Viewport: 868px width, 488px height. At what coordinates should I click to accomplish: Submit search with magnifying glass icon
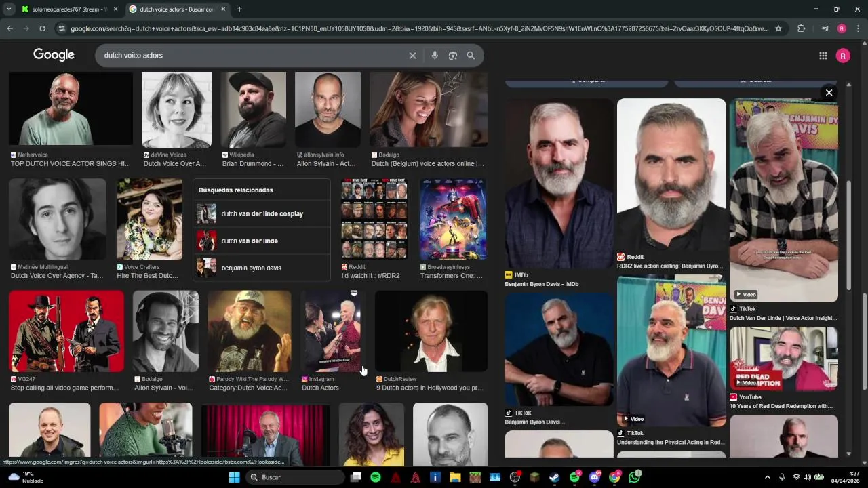click(x=471, y=56)
